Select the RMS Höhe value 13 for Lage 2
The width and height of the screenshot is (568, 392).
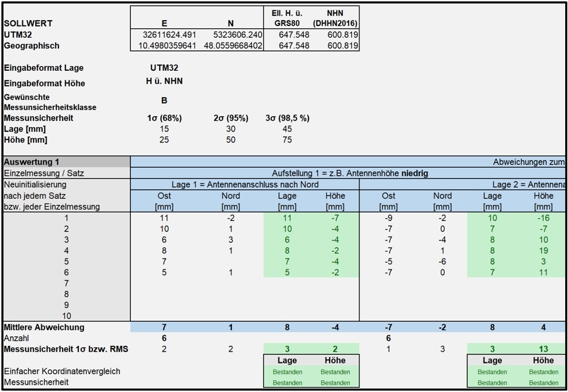(x=543, y=349)
